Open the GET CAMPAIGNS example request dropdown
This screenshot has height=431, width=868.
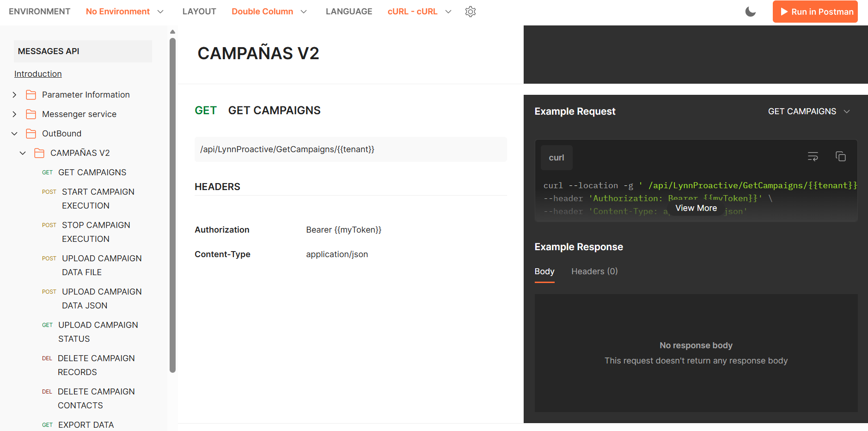click(x=809, y=111)
